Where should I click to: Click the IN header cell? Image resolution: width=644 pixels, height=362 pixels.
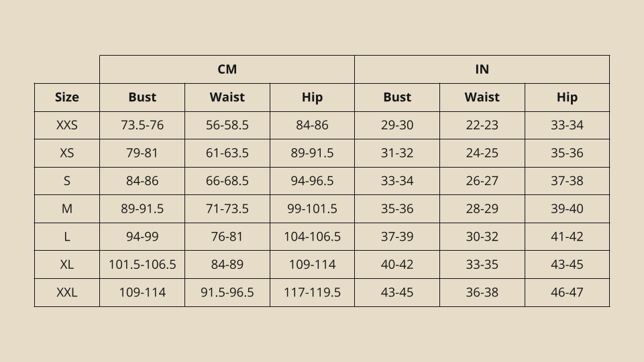(x=482, y=69)
